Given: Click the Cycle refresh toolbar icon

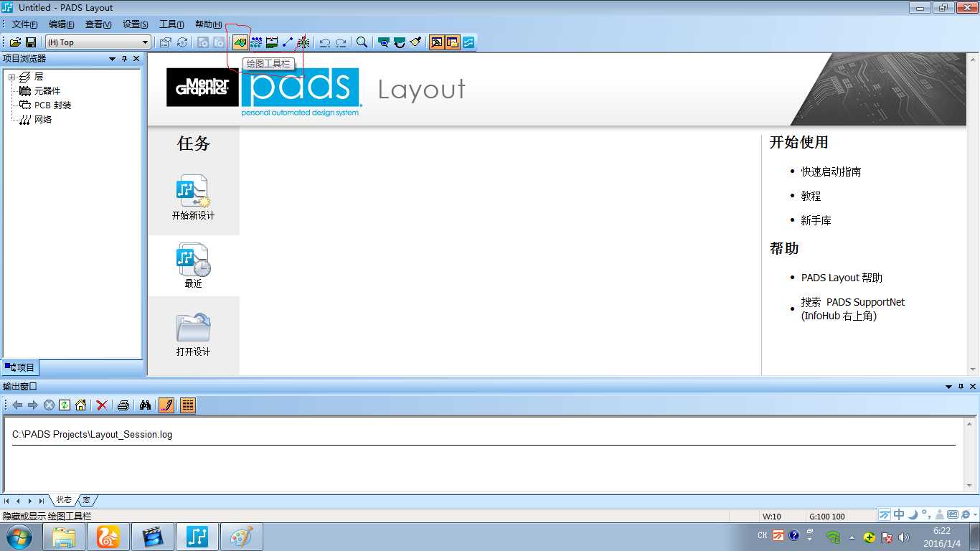Looking at the screenshot, I should point(182,42).
